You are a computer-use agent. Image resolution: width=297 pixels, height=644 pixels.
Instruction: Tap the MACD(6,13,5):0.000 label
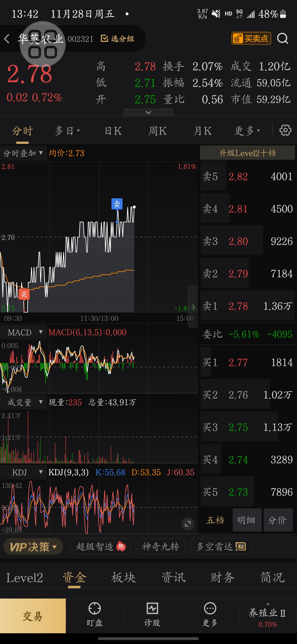click(87, 332)
